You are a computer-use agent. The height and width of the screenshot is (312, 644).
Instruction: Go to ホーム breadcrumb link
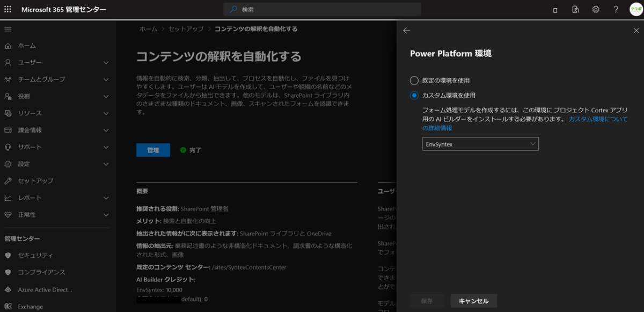point(149,29)
